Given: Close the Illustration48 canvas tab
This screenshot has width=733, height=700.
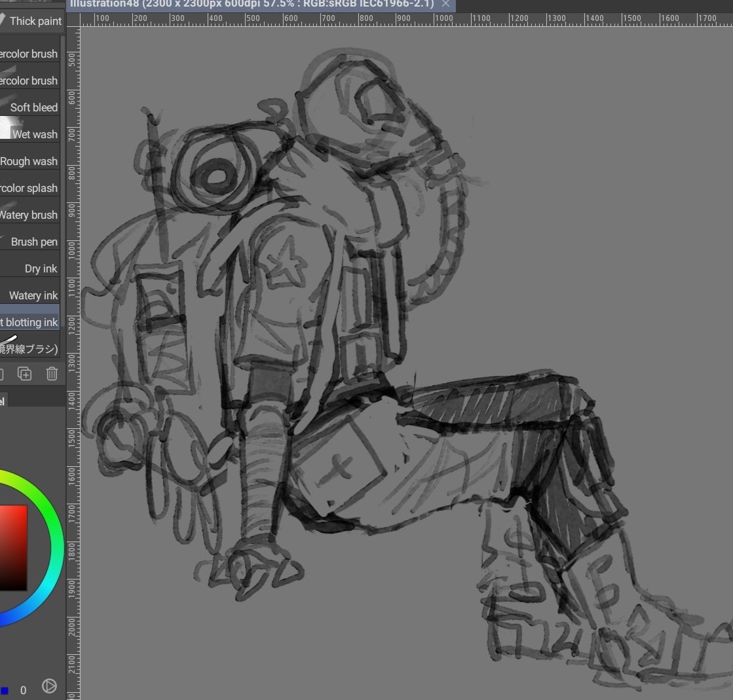Looking at the screenshot, I should [x=446, y=4].
